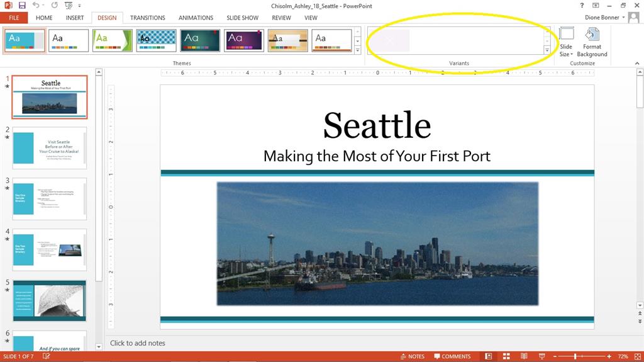Expand the Variants gallery More arrow
The height and width of the screenshot is (362, 644).
tap(547, 50)
